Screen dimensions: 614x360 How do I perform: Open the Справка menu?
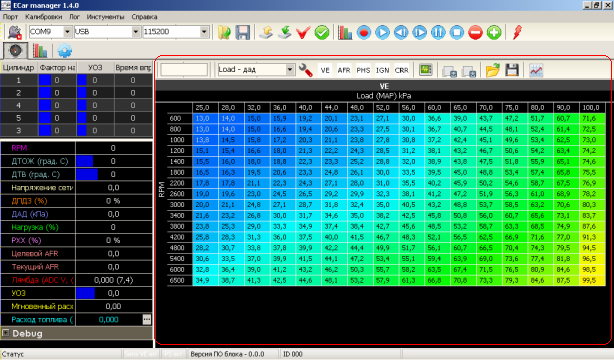pos(144,17)
